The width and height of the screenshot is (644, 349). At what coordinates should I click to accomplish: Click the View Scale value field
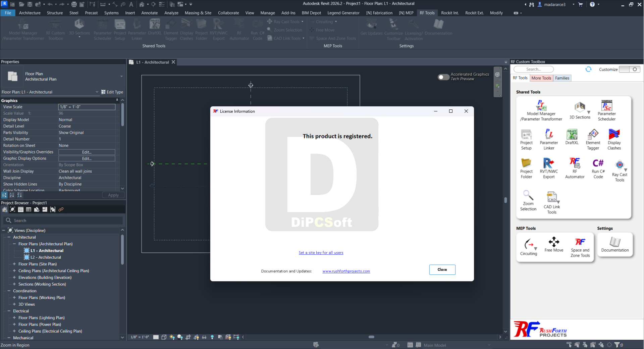tap(87, 107)
